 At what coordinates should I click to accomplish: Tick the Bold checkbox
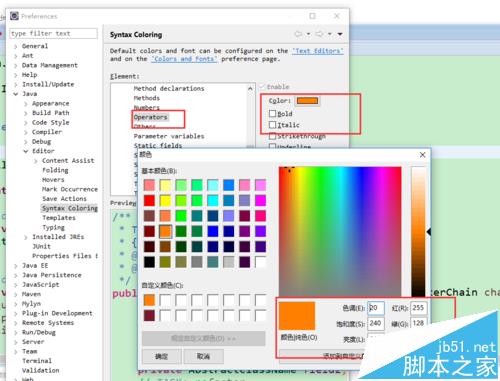click(272, 114)
